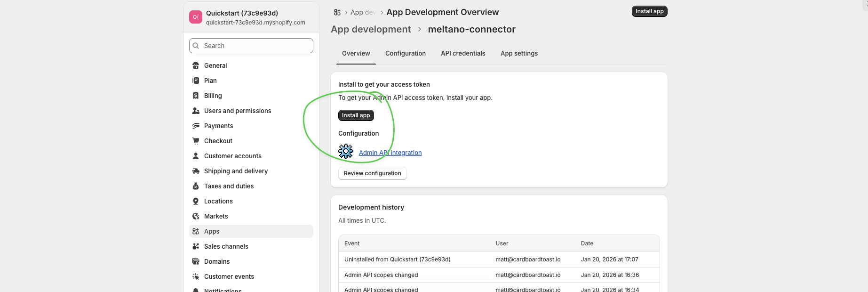The width and height of the screenshot is (868, 292).
Task: Open Plan settings
Action: pos(251,81)
